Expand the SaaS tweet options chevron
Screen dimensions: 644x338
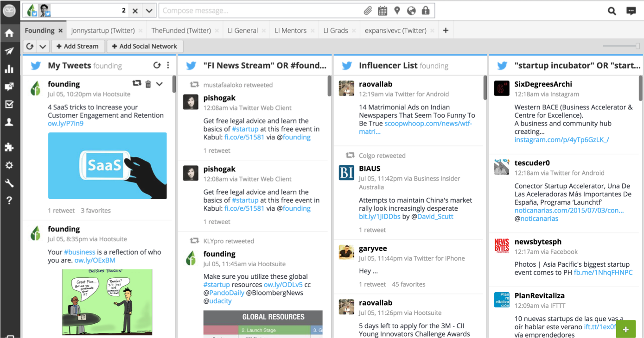(159, 84)
